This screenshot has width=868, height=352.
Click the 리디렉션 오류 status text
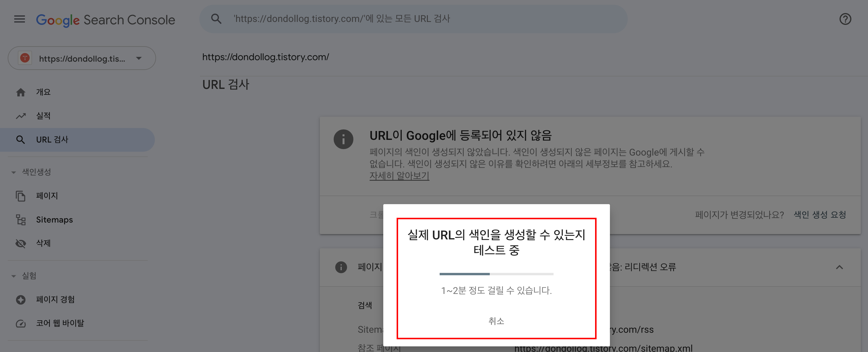click(x=650, y=267)
